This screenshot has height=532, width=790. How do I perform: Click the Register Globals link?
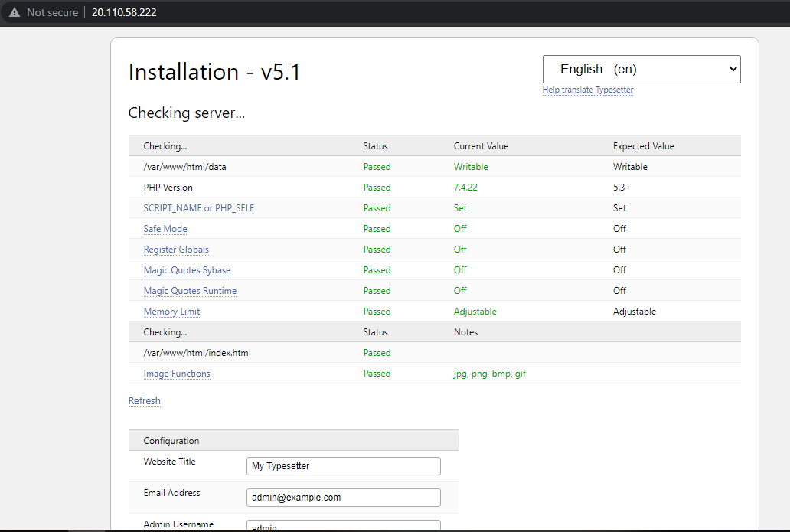(x=176, y=250)
